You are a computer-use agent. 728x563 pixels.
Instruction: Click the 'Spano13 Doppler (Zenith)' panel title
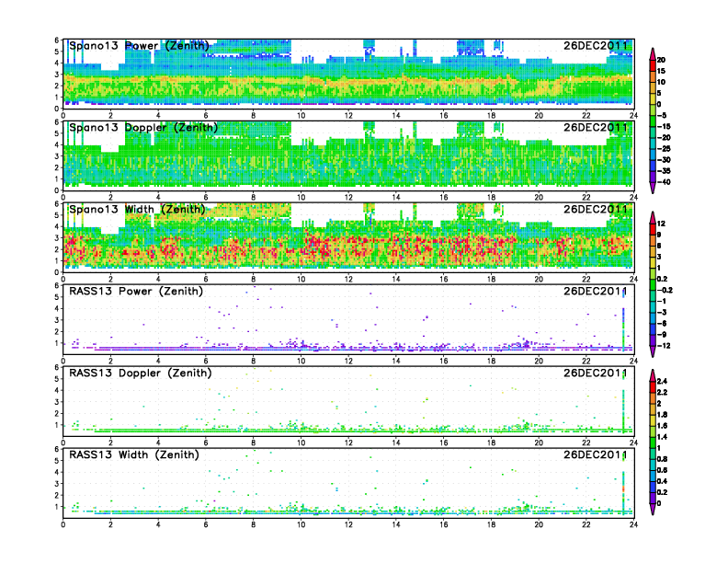[x=143, y=128]
